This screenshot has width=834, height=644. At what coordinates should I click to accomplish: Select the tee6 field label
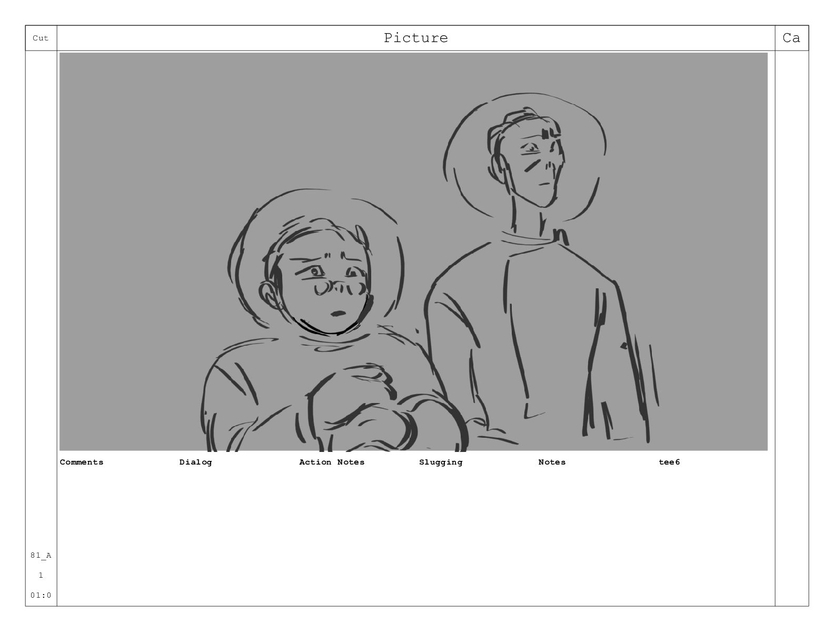669,462
